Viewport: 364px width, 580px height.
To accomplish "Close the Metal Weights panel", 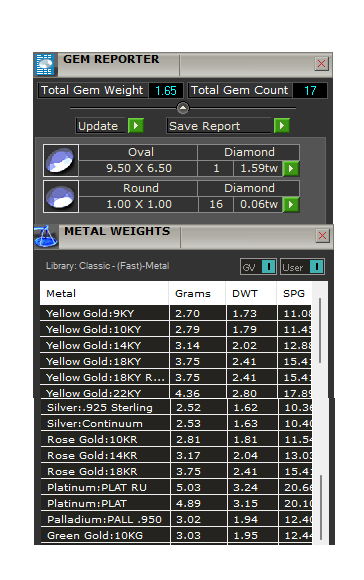I will [322, 235].
